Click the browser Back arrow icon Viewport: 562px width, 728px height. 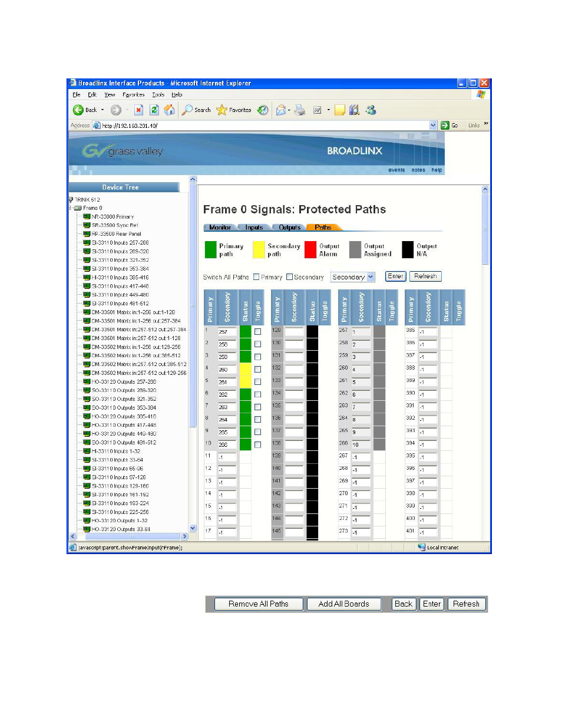click(78, 110)
